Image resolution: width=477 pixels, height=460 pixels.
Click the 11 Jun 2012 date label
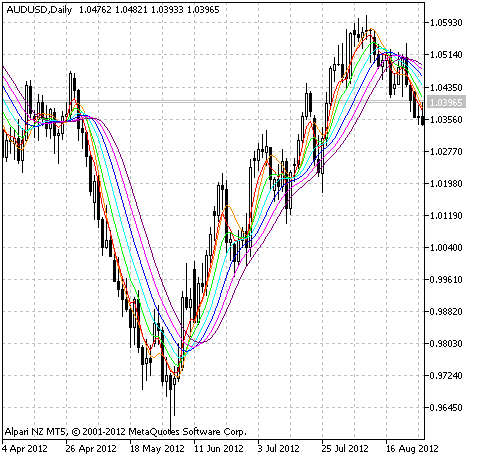tap(219, 449)
